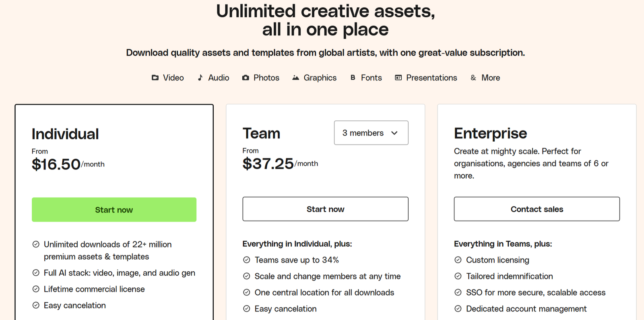The height and width of the screenshot is (320, 644).
Task: Click the Photos camera icon
Action: click(246, 78)
